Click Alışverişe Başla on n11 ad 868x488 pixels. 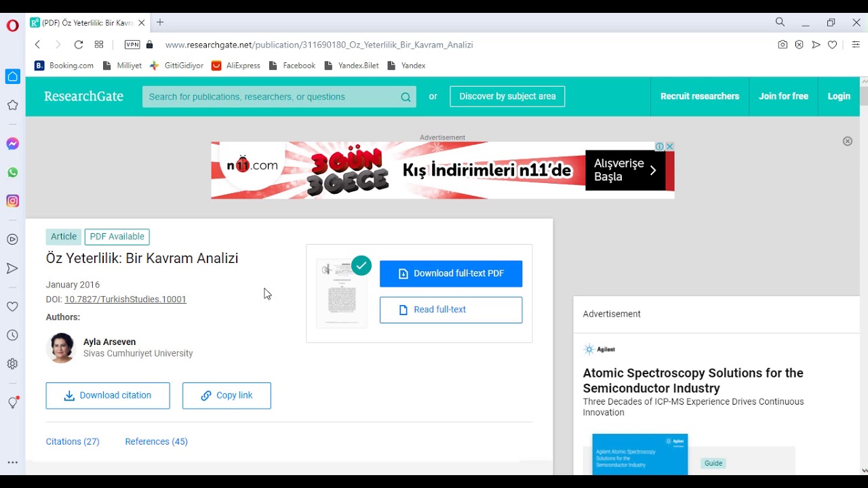625,170
